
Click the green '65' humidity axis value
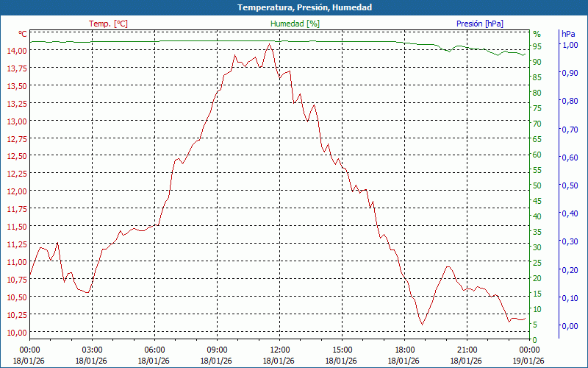point(537,139)
